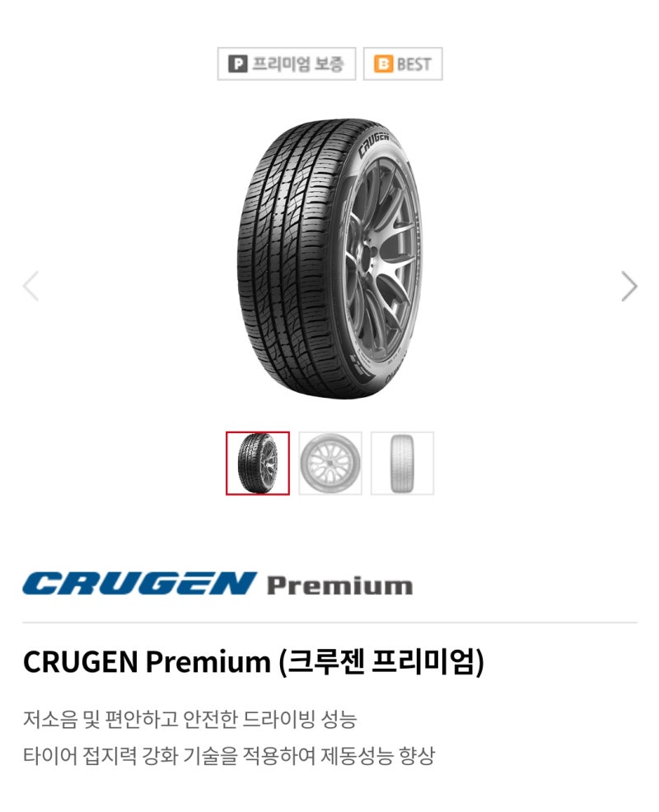Click the gray Premium logo text
The image size is (659, 812).
340,586
